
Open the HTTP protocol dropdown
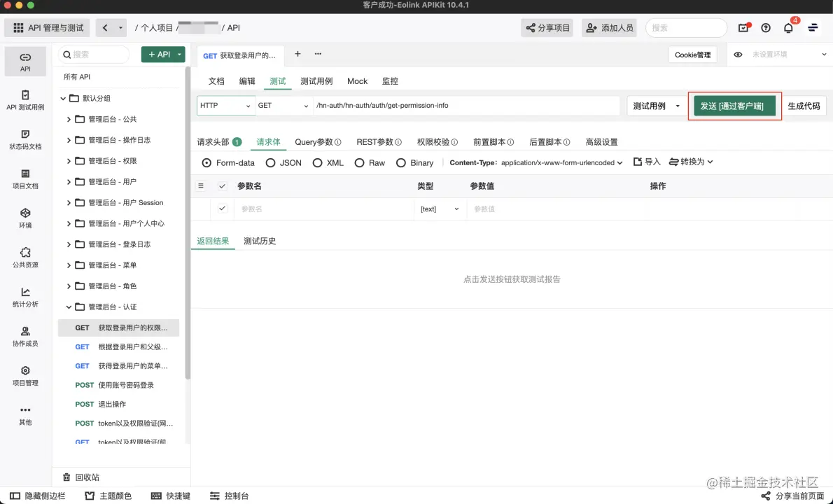tap(225, 106)
